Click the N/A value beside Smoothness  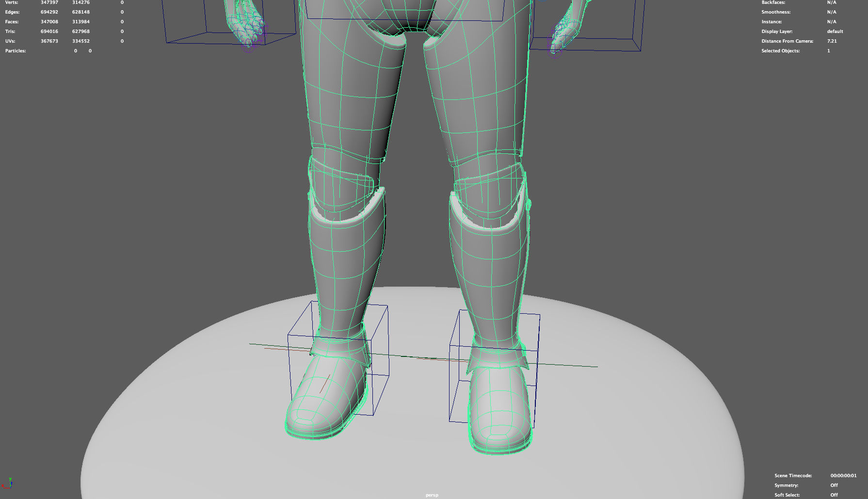[x=832, y=12]
